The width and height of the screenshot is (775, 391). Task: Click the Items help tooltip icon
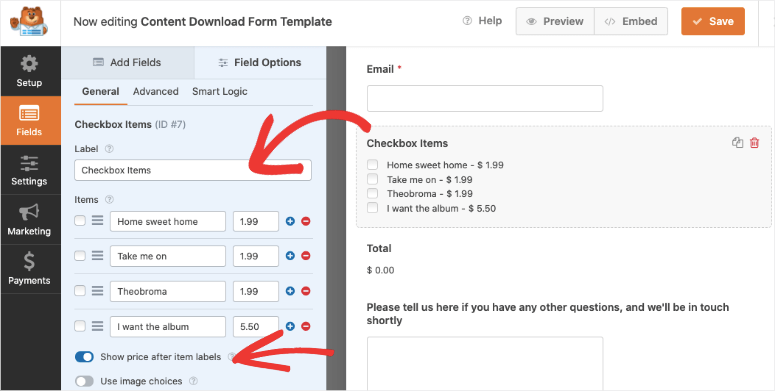[x=110, y=200]
